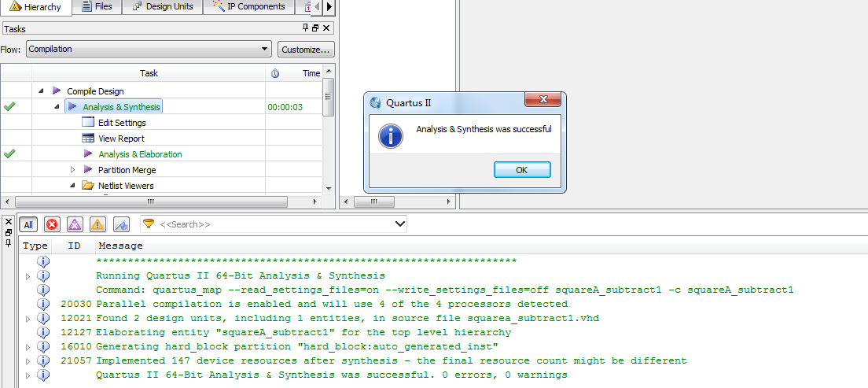Open the message search dropdown arrow
The image size is (868, 388).
pyautogui.click(x=399, y=224)
